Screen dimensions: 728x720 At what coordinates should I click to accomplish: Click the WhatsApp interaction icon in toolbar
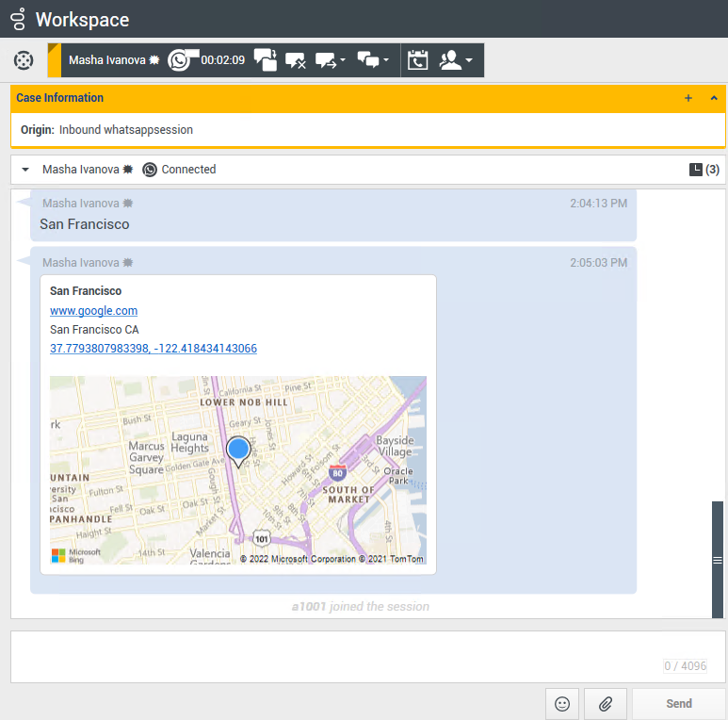point(181,60)
